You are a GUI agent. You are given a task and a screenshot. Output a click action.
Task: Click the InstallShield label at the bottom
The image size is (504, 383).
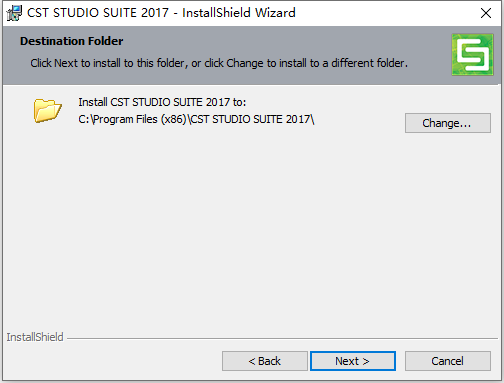(35, 337)
